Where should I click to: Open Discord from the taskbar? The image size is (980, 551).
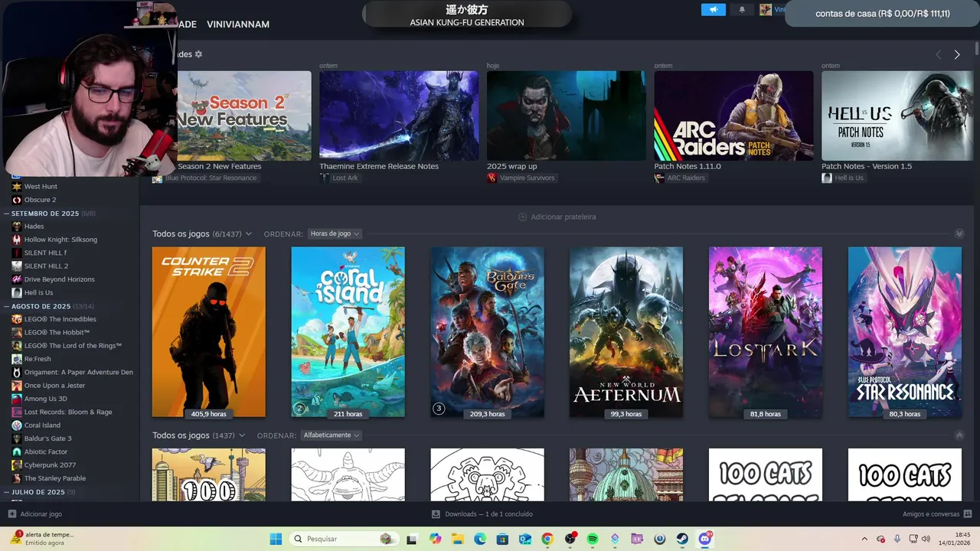pos(705,539)
